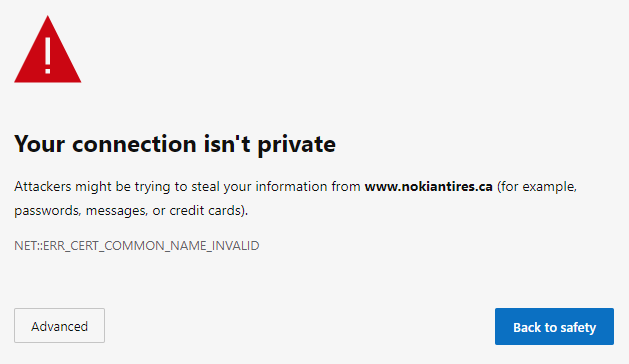Open the Advanced options button
Screen dimensions: 629x364
(59, 325)
